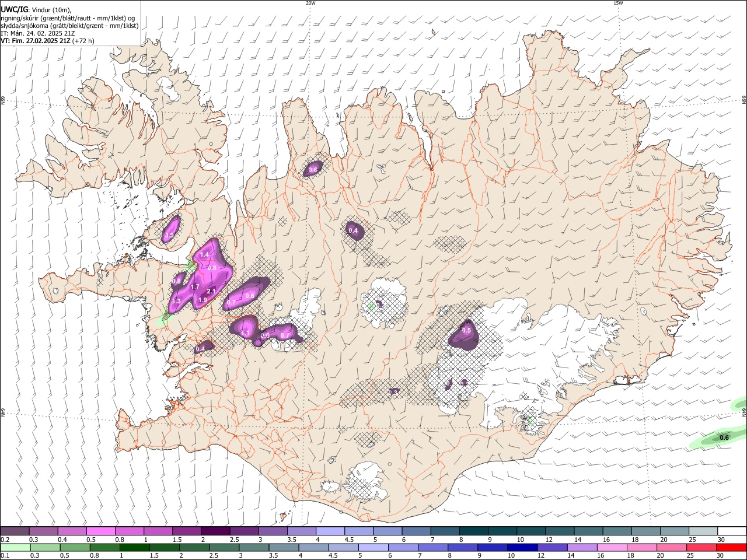
Task: Click the '20W' longitude label
Action: click(310, 3)
